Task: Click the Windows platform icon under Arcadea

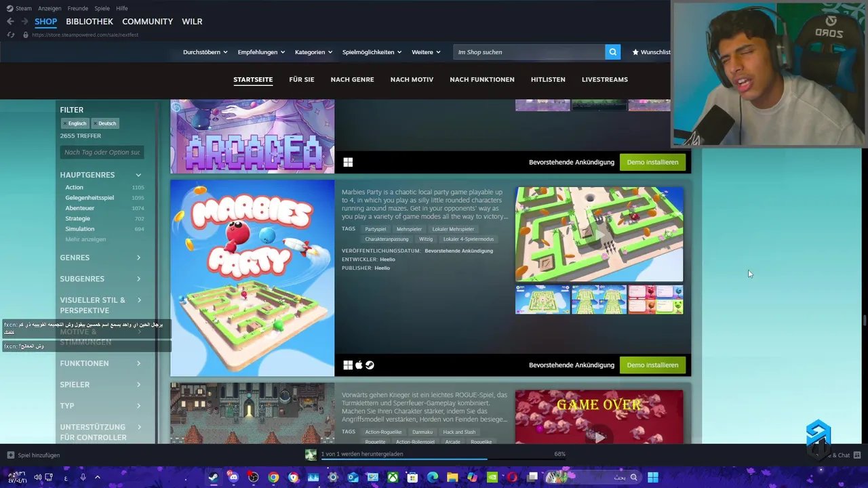Action: pyautogui.click(x=348, y=162)
